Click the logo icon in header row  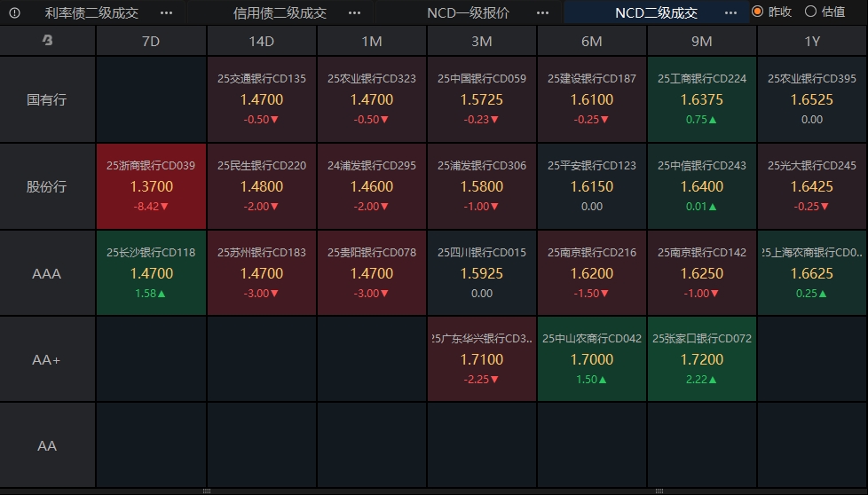[47, 41]
